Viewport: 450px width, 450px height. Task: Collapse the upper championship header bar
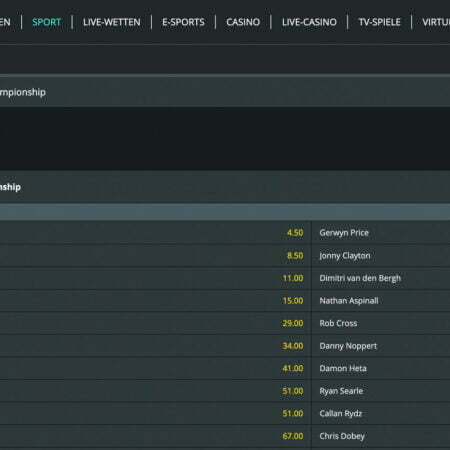point(225,92)
